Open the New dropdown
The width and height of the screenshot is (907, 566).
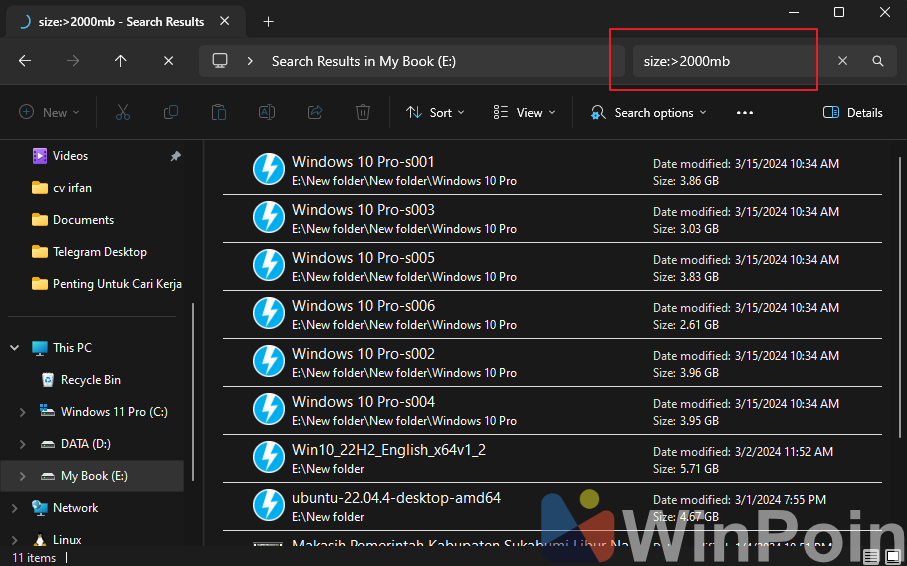point(49,112)
